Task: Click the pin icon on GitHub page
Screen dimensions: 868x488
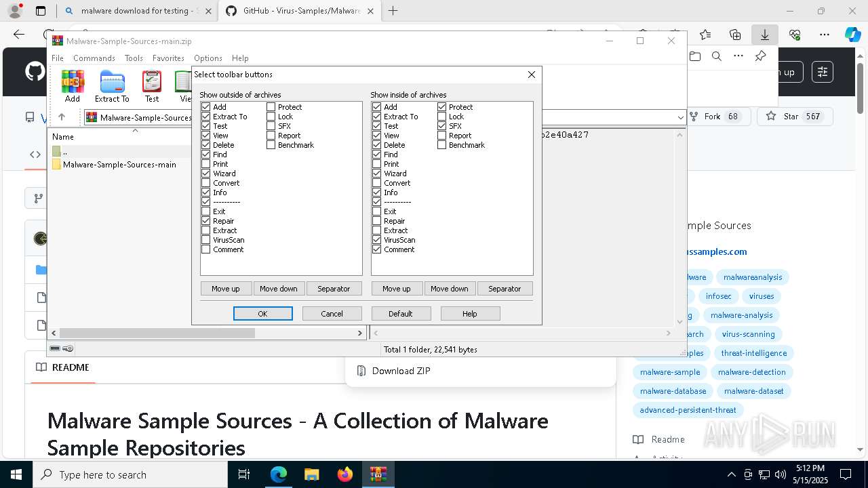Action: [760, 56]
